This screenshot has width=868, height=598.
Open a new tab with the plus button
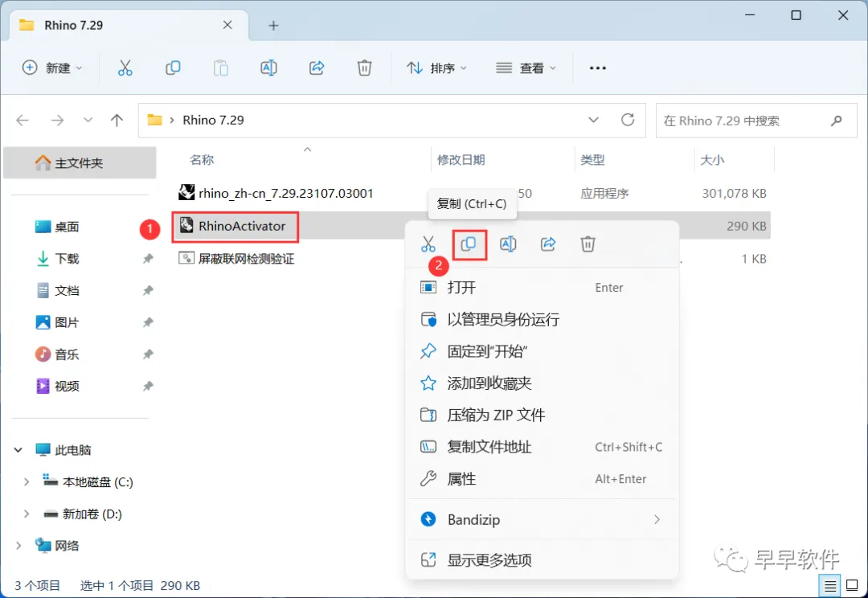click(273, 26)
